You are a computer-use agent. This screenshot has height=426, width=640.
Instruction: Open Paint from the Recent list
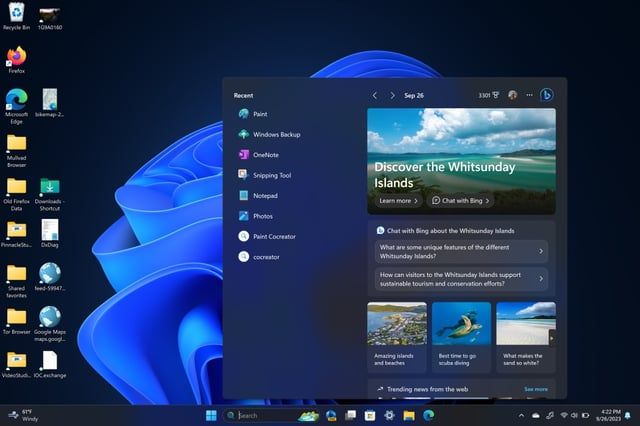click(x=259, y=114)
